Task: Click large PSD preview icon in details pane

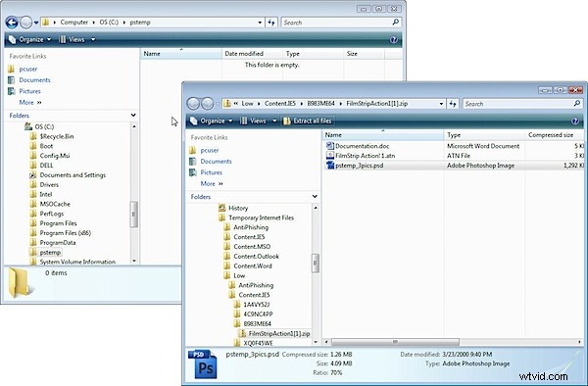Action: tap(203, 364)
